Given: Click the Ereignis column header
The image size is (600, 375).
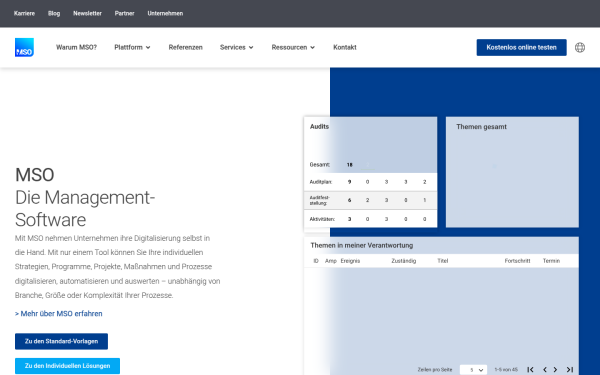Looking at the screenshot, I should coord(350,261).
